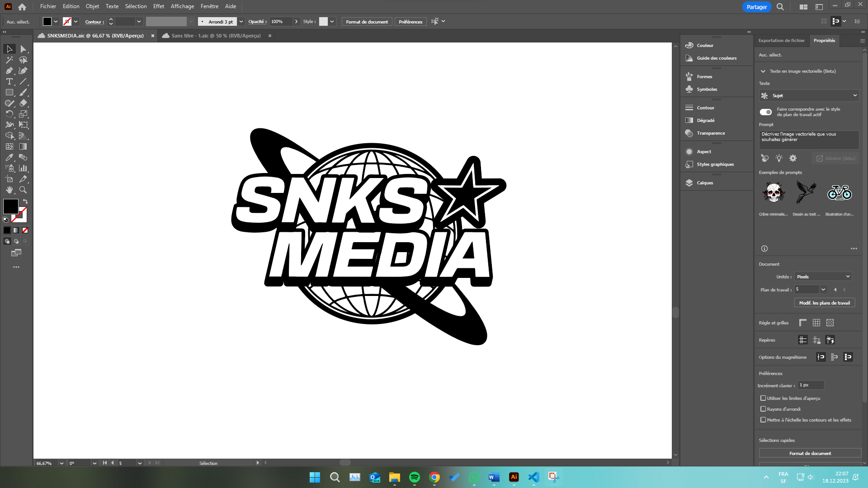
Task: Open the stroke profile Arrondi 3 pt dropdown
Action: (x=241, y=21)
